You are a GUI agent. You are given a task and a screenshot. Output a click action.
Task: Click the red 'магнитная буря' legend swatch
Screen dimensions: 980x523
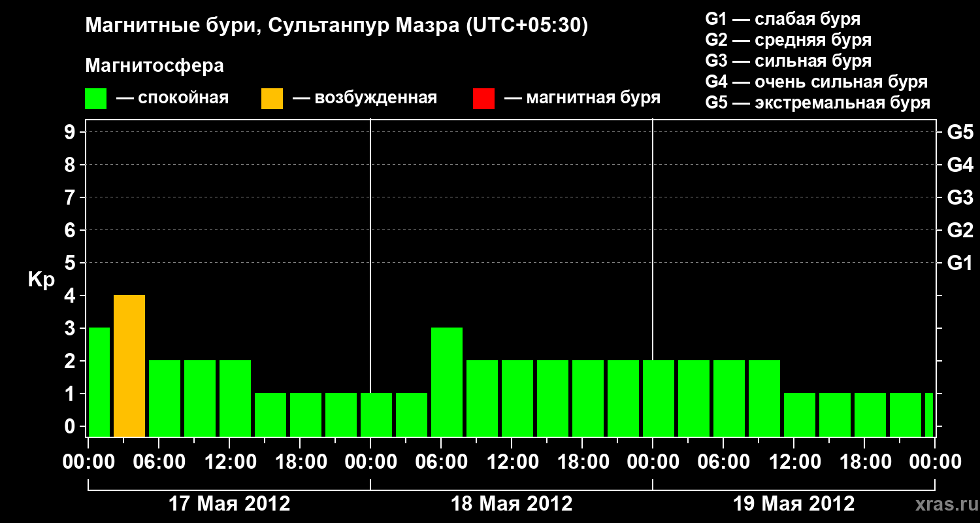[483, 99]
